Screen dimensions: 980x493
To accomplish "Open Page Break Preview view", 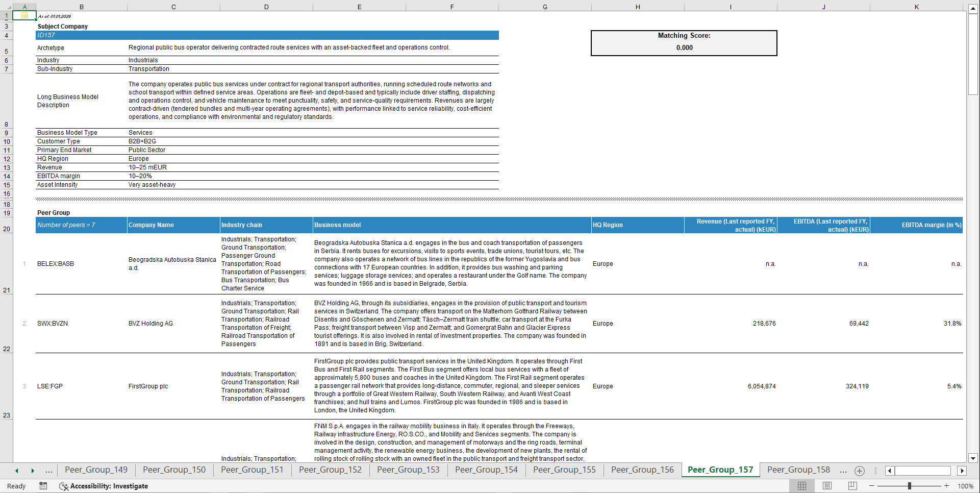I will [x=851, y=486].
